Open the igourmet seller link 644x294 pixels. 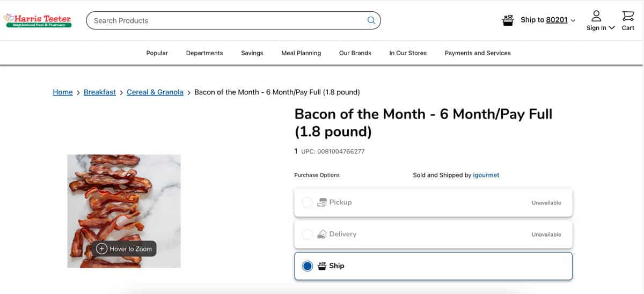486,175
